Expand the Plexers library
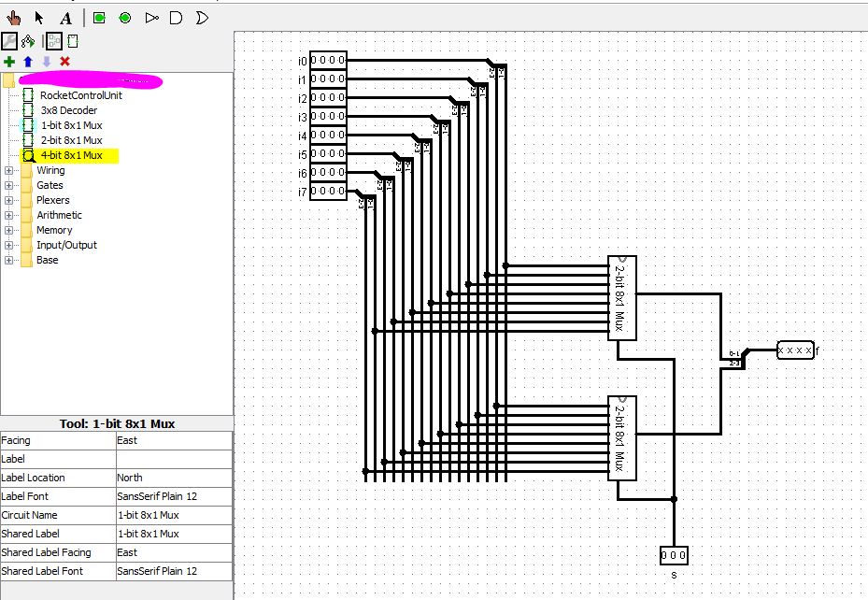 click(x=8, y=200)
